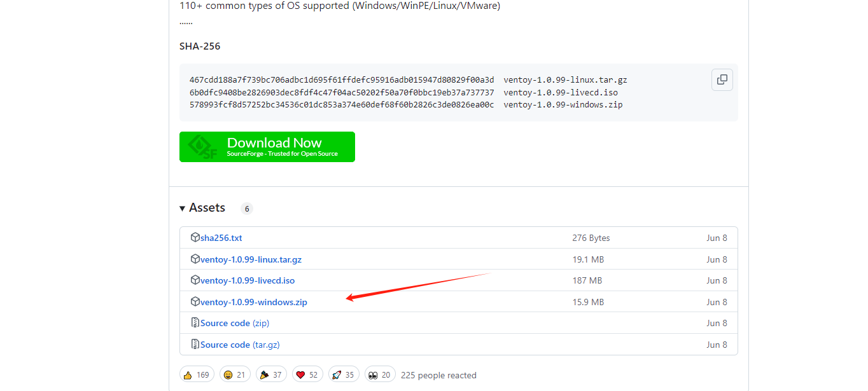Collapse the Assets section
The width and height of the screenshot is (868, 391).
(x=202, y=208)
